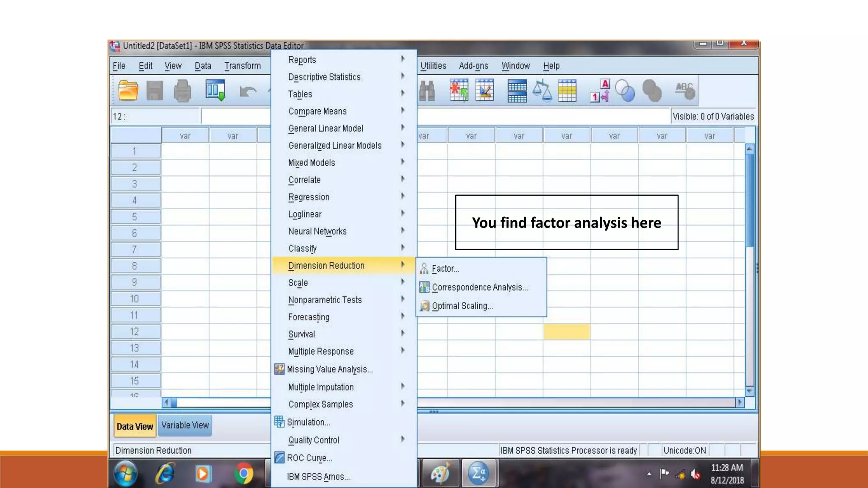868x488 pixels.
Task: Open the Paint taskbar icon
Action: (x=441, y=473)
